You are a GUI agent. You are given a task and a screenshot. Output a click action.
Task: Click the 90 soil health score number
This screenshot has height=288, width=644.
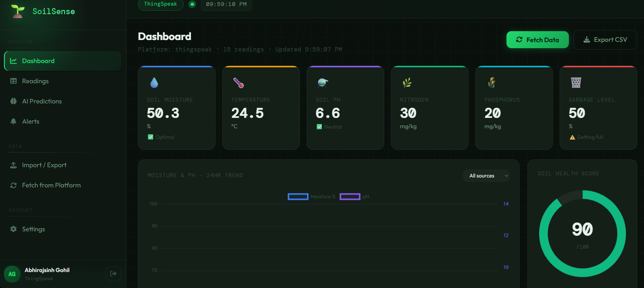tap(582, 229)
